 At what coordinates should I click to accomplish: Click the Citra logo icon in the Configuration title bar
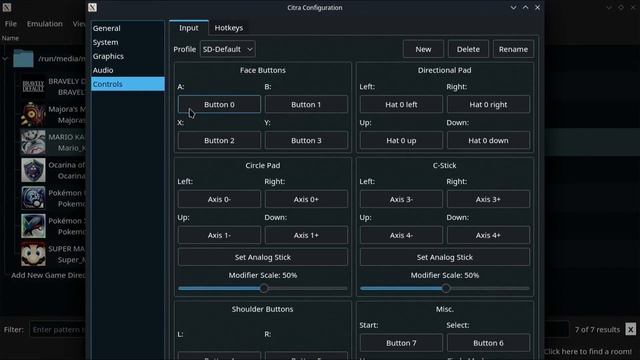coord(92,7)
